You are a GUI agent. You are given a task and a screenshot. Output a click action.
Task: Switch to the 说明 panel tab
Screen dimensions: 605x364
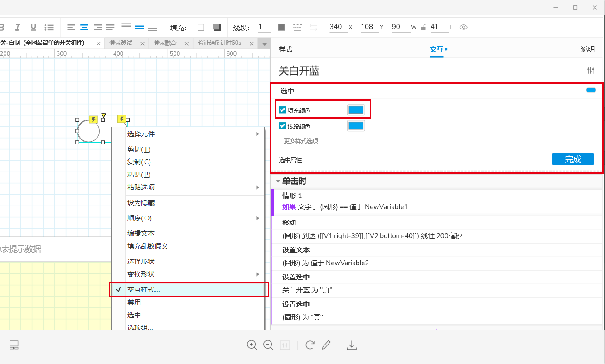coord(588,49)
